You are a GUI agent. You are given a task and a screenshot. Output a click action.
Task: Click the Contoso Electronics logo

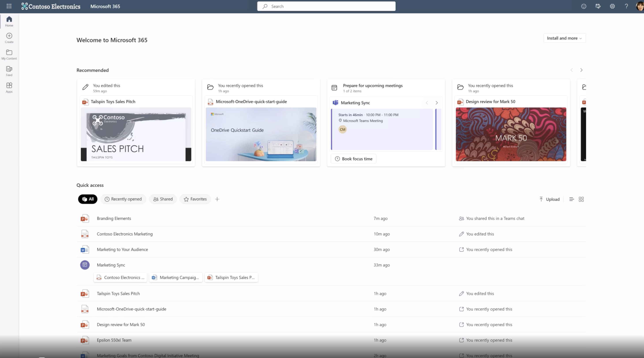point(51,6)
